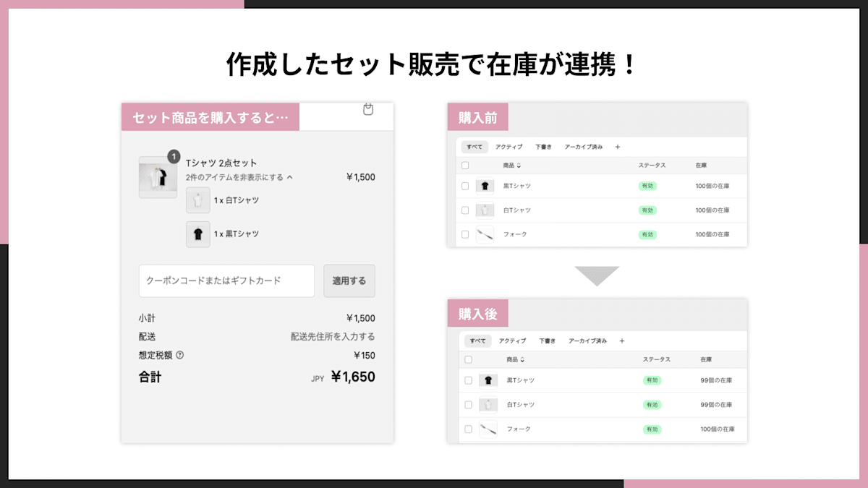This screenshot has width=868, height=488.
Task: Select アーカイブ済み tab in 購入前 panel
Action: pos(583,147)
